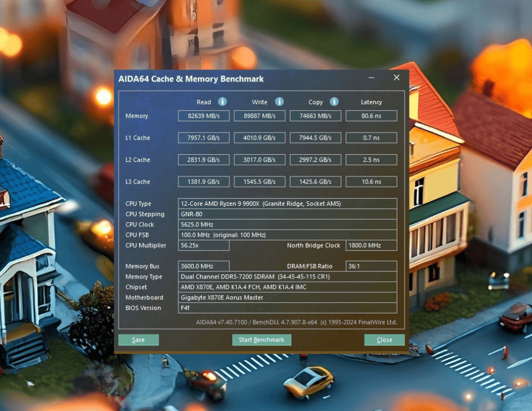Click the Memory Type label
Image resolution: width=532 pixels, height=411 pixels.
pos(144,276)
